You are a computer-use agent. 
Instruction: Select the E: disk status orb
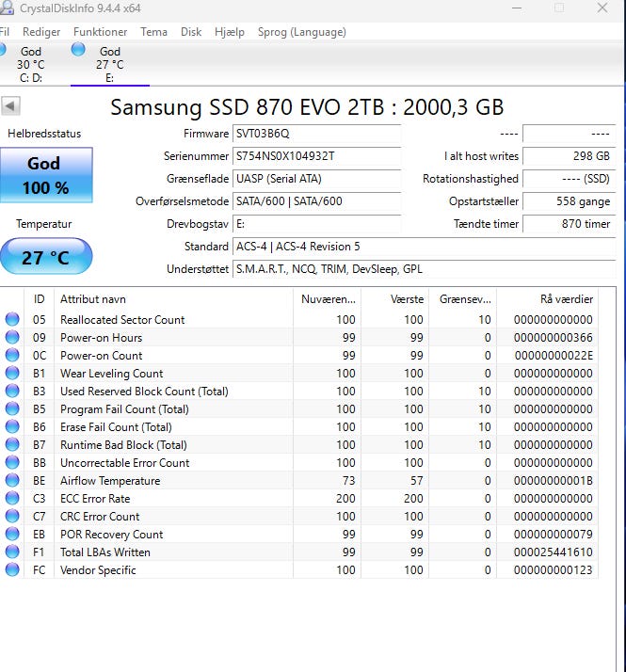pos(78,49)
